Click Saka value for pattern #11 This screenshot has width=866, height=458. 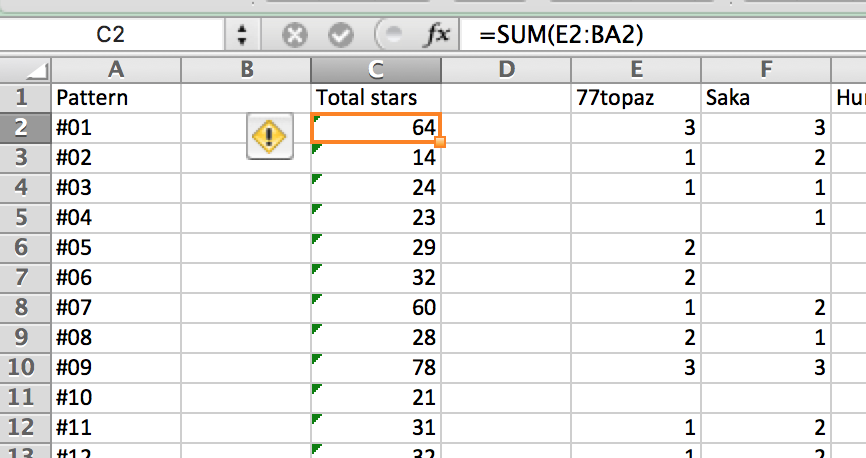point(766,427)
